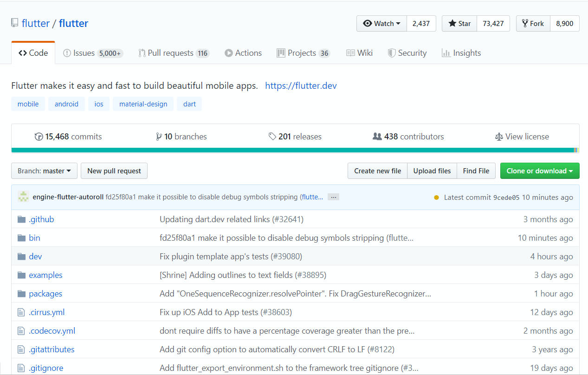This screenshot has width=588, height=375.
Task: Open the .github folder icon
Action: point(21,219)
